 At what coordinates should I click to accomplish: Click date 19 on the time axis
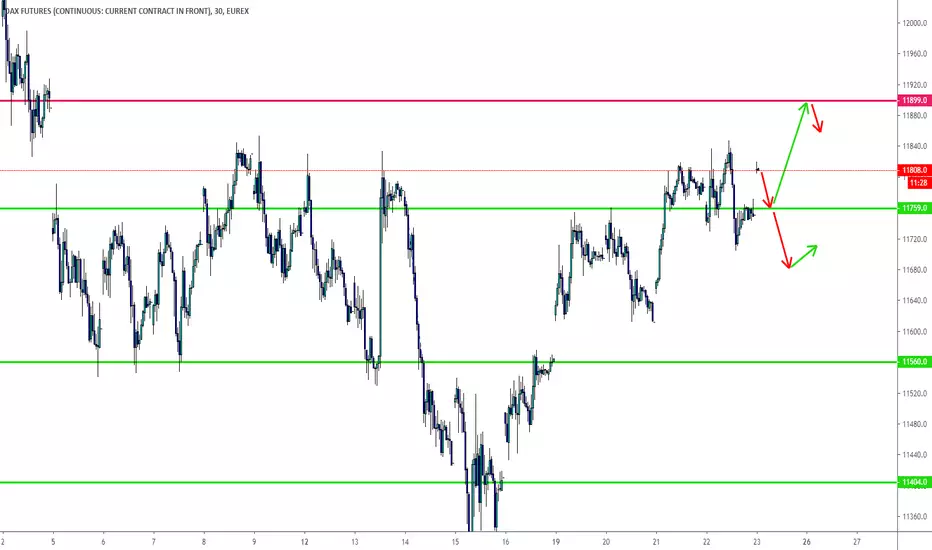pos(556,542)
